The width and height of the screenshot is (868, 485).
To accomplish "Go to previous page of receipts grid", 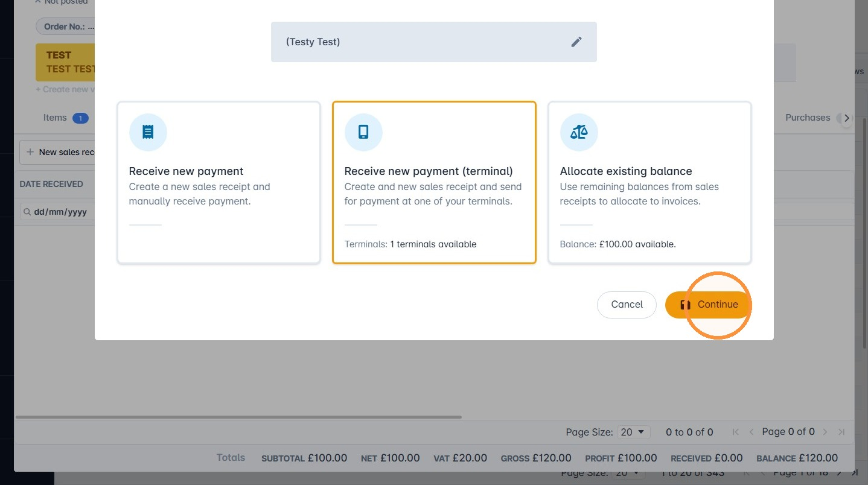I will (752, 432).
